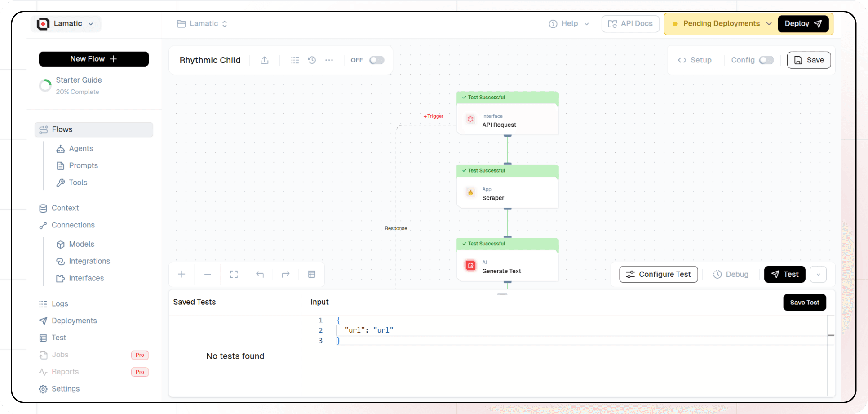Undo the last canvas change
The width and height of the screenshot is (868, 414).
(260, 274)
